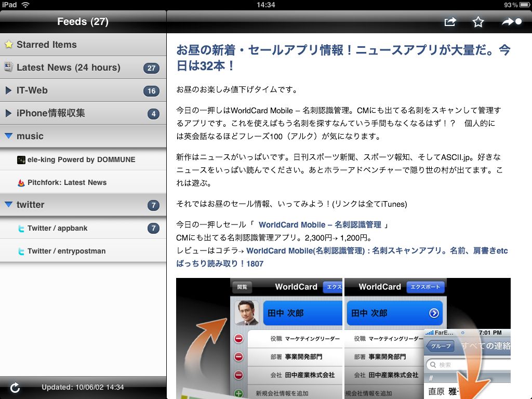Viewport: 532px width, 399px height.
Task: Tap the 4 badge on iPhone情報収集
Action: (153, 114)
